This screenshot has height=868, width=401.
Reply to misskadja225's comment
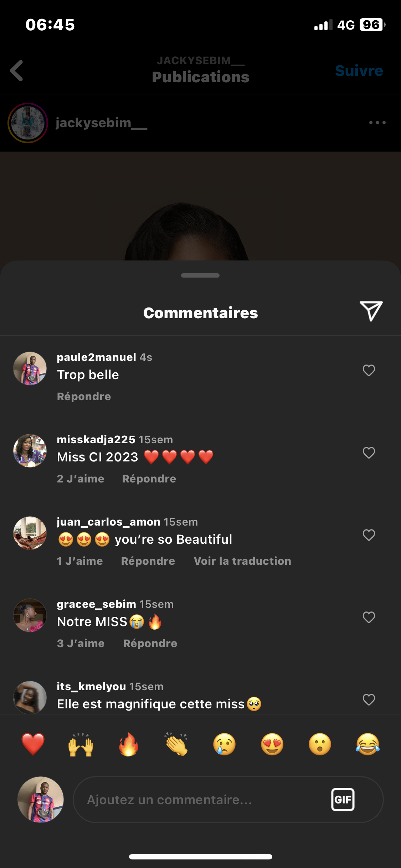point(149,479)
